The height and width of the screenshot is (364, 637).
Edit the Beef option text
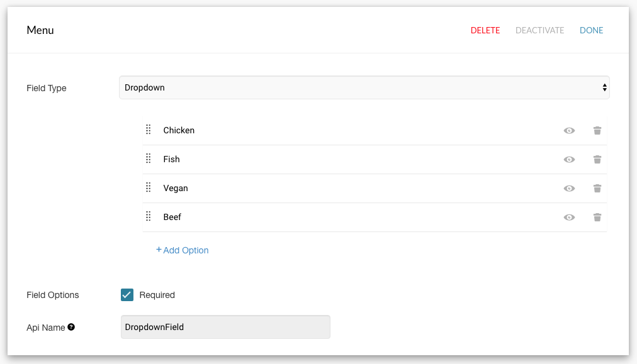coord(172,217)
